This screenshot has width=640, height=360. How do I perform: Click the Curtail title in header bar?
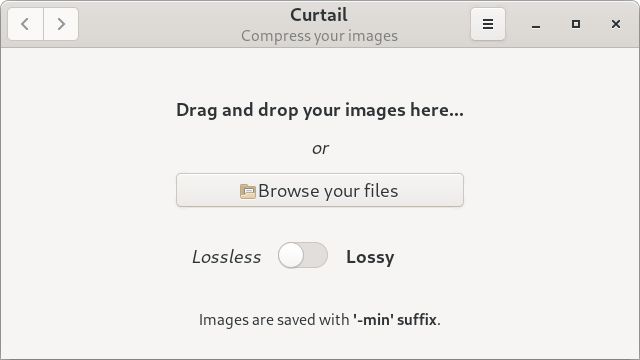tap(319, 15)
